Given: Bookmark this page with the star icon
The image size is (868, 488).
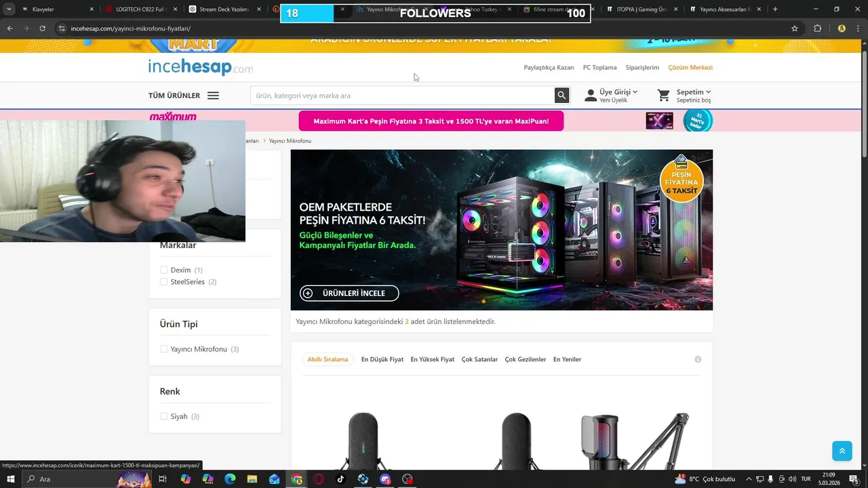Looking at the screenshot, I should pyautogui.click(x=795, y=28).
